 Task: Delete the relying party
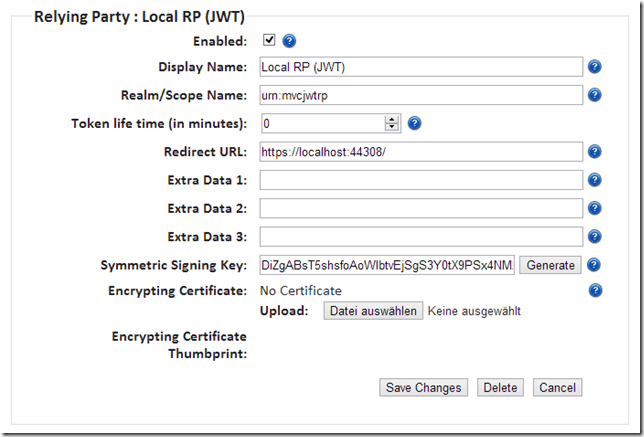[x=500, y=387]
